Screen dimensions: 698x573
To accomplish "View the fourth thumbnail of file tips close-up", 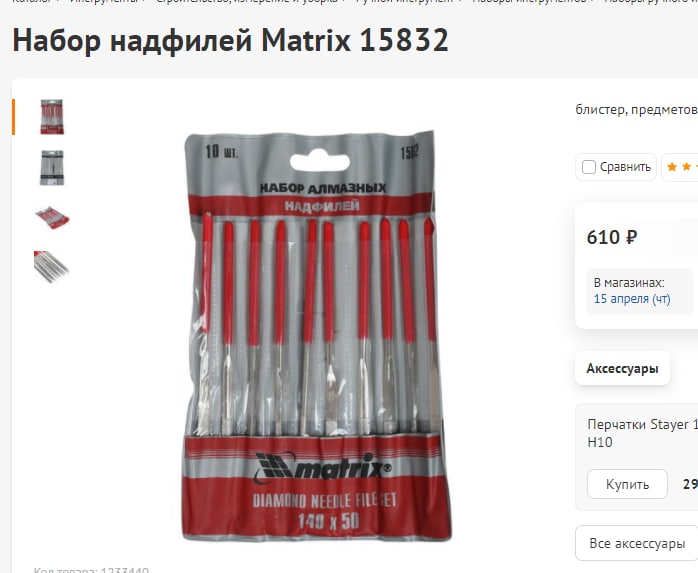I will pyautogui.click(x=51, y=267).
